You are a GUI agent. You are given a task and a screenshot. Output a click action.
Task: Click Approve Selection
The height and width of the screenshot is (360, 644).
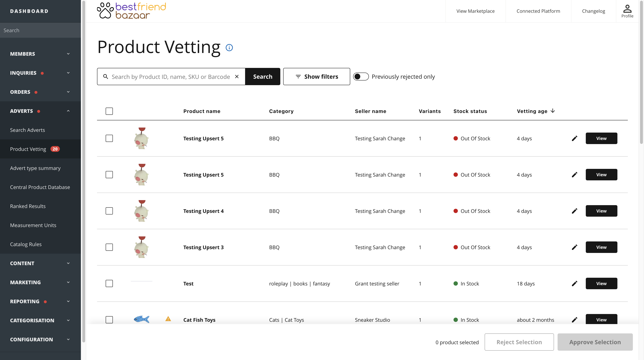click(595, 342)
